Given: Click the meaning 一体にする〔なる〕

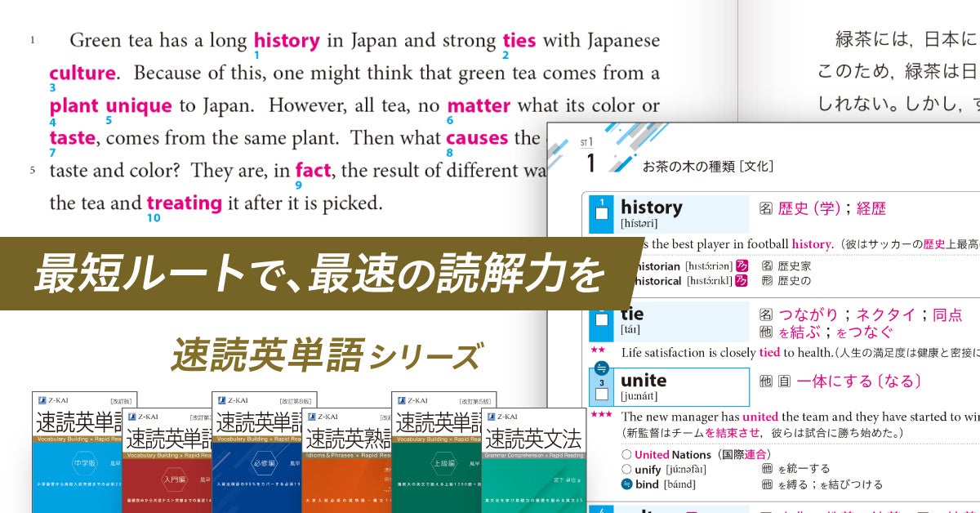Looking at the screenshot, I should click(859, 381).
